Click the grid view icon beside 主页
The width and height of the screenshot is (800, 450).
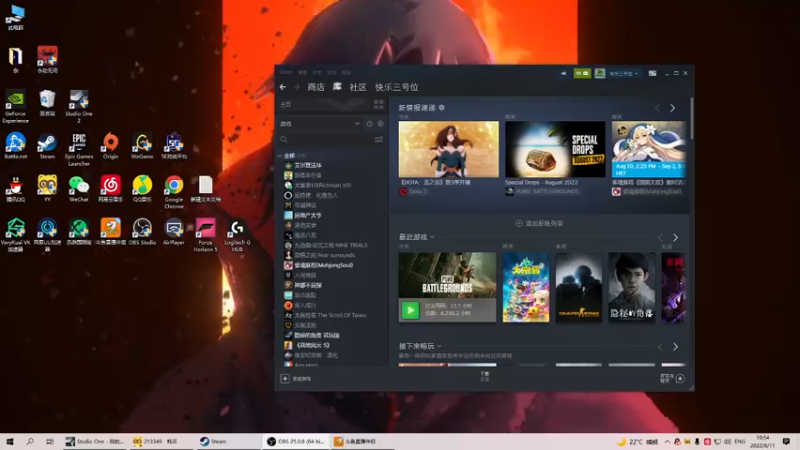point(379,105)
